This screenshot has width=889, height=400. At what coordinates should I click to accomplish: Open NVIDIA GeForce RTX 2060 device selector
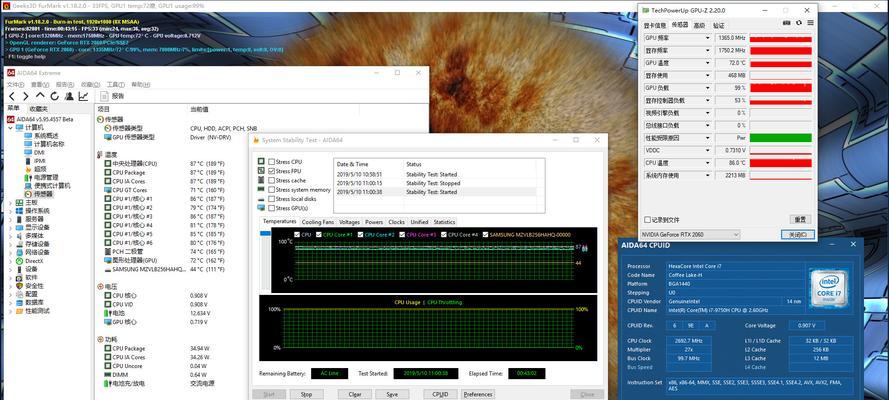[691, 235]
